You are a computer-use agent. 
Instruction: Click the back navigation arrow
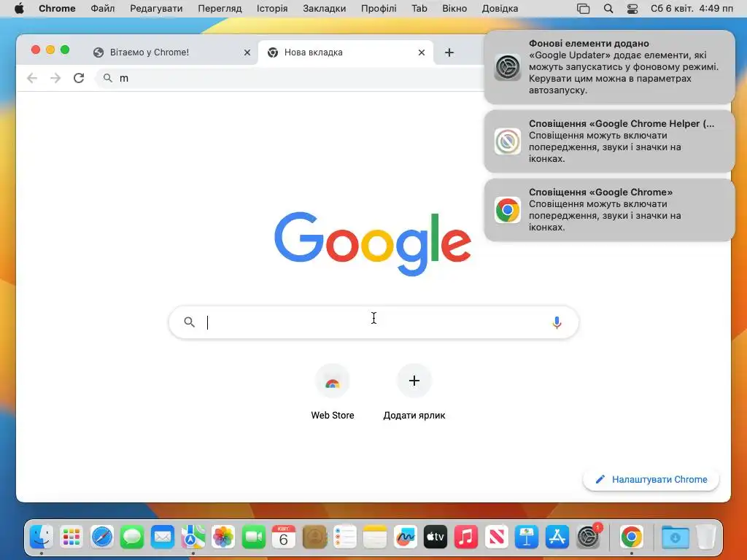click(32, 78)
